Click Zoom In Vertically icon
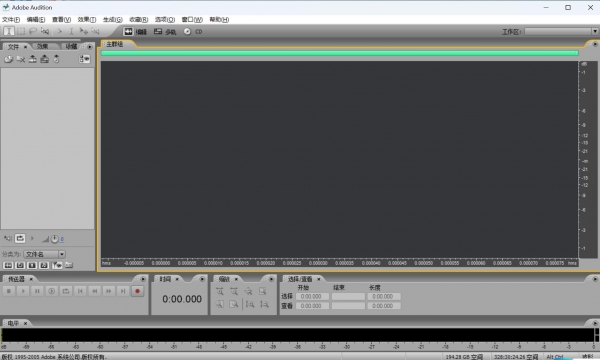 [x=250, y=305]
